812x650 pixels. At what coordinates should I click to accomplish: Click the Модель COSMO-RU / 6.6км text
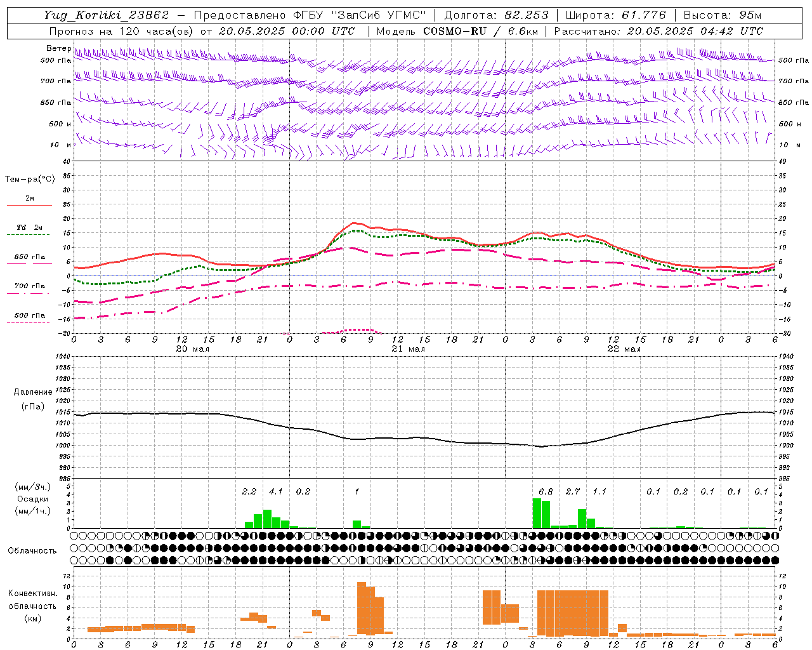pyautogui.click(x=457, y=31)
